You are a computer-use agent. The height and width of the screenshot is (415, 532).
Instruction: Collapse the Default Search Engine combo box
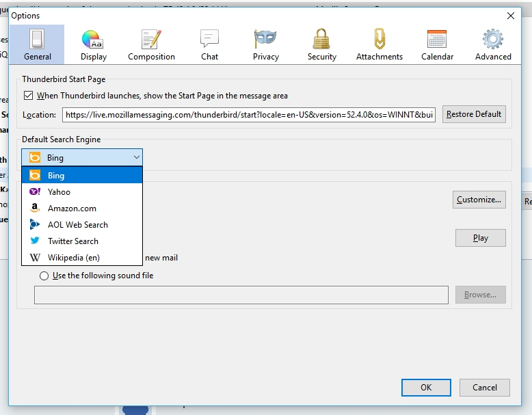[82, 157]
